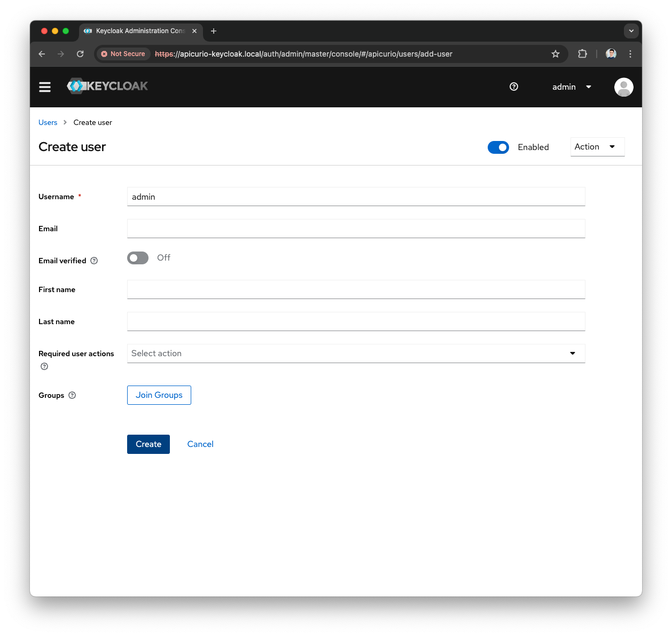The height and width of the screenshot is (636, 672).
Task: Click the Join Groups button
Action: (x=159, y=395)
